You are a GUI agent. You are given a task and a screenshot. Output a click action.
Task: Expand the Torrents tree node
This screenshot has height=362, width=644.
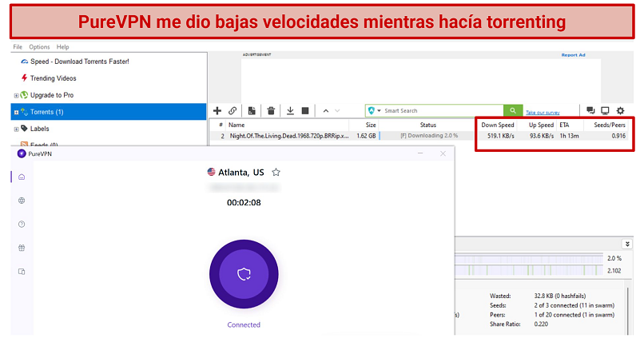tap(16, 112)
